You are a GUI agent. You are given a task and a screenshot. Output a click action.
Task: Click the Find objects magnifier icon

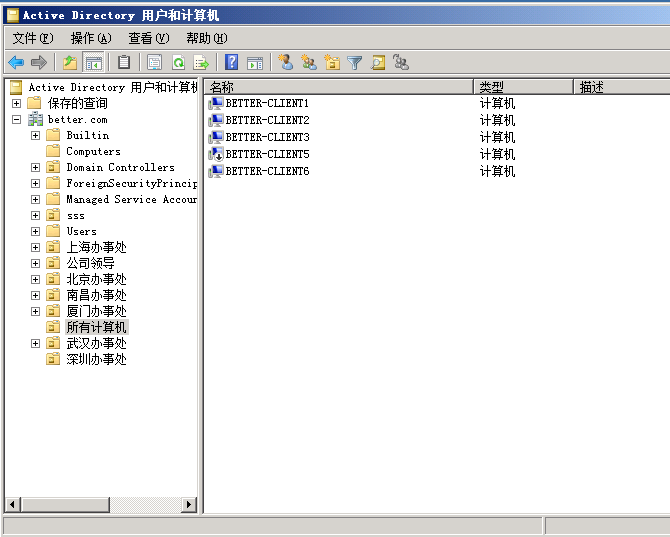[378, 63]
